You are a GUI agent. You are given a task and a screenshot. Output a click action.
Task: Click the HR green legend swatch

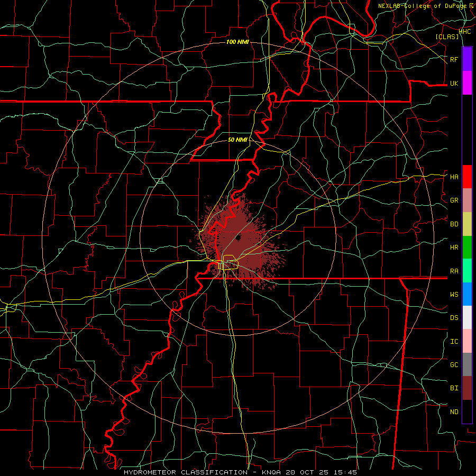pyautogui.click(x=467, y=248)
